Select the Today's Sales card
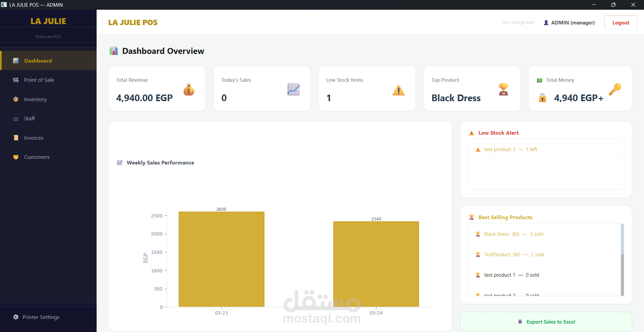The image size is (644, 332). tap(262, 88)
